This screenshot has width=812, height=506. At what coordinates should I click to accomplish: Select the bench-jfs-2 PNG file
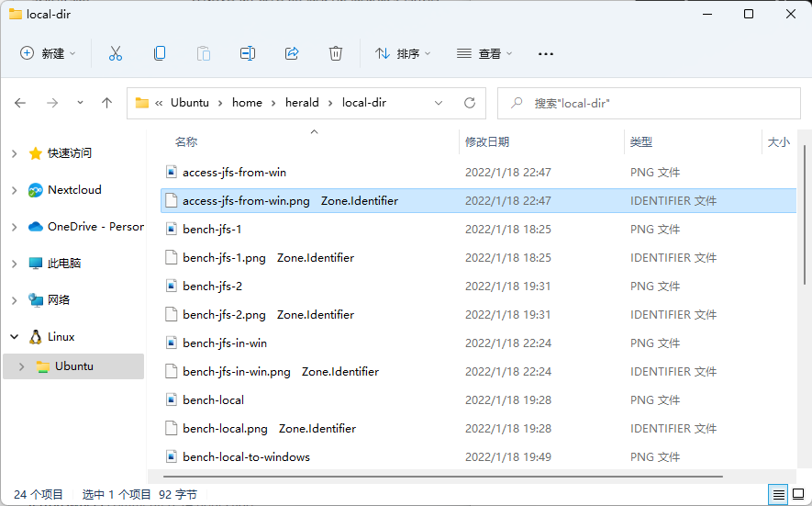pos(479,287)
